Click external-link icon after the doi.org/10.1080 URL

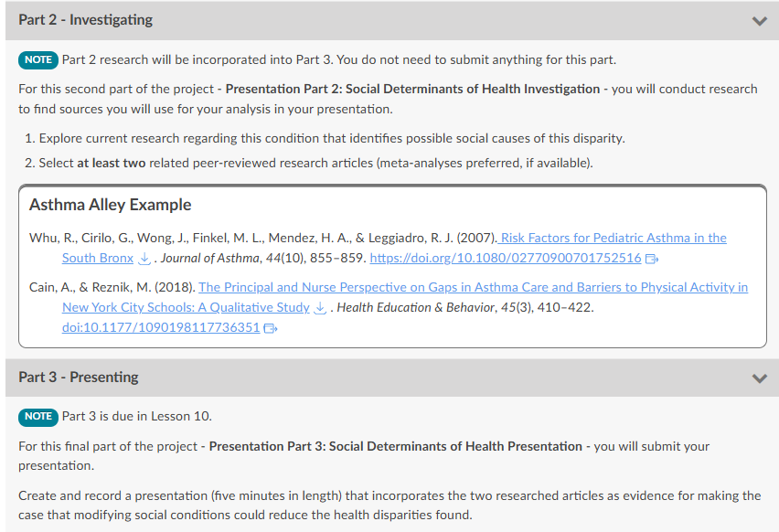coord(652,259)
